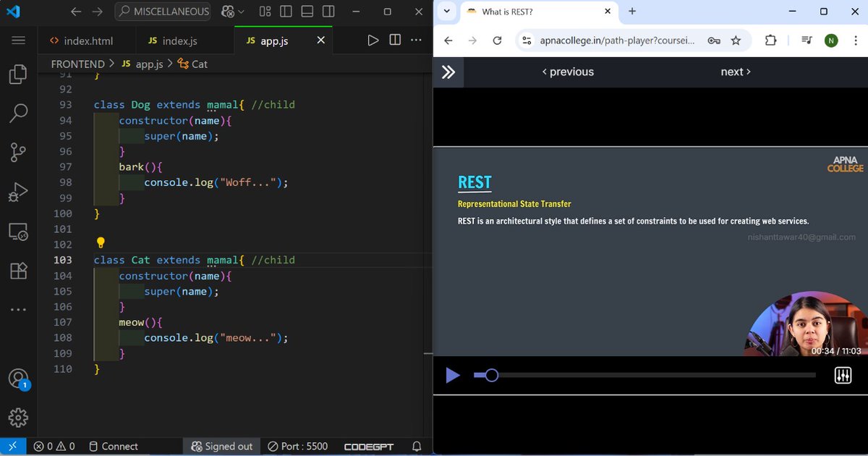Click the Connect database status item
Screen dimensions: 868x456
(113, 447)
